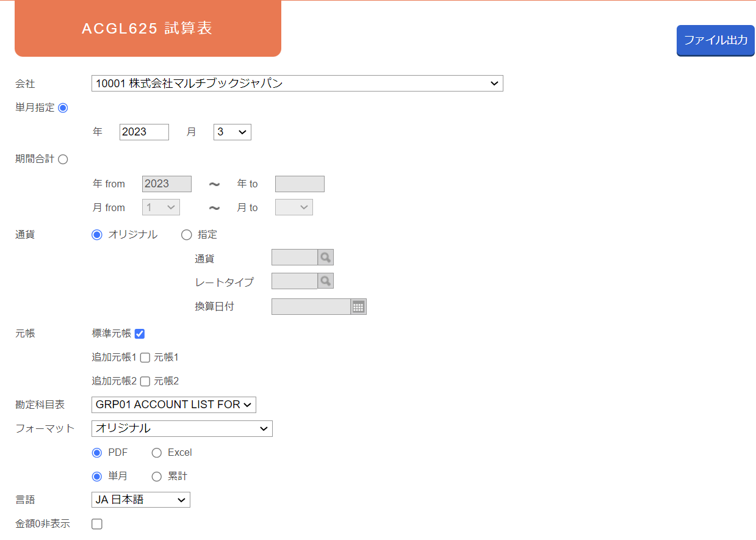Click the フォーマット label
756x540 pixels.
pyautogui.click(x=45, y=428)
